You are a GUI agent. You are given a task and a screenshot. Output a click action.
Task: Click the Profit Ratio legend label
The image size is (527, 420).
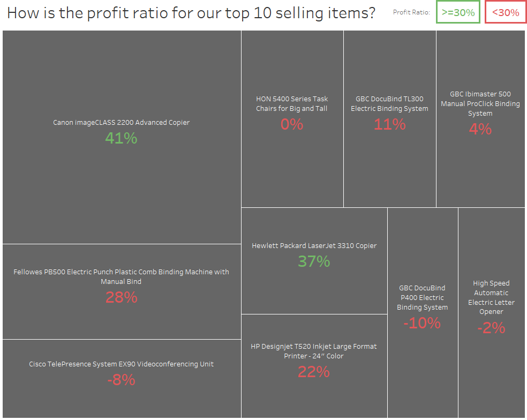pyautogui.click(x=411, y=12)
